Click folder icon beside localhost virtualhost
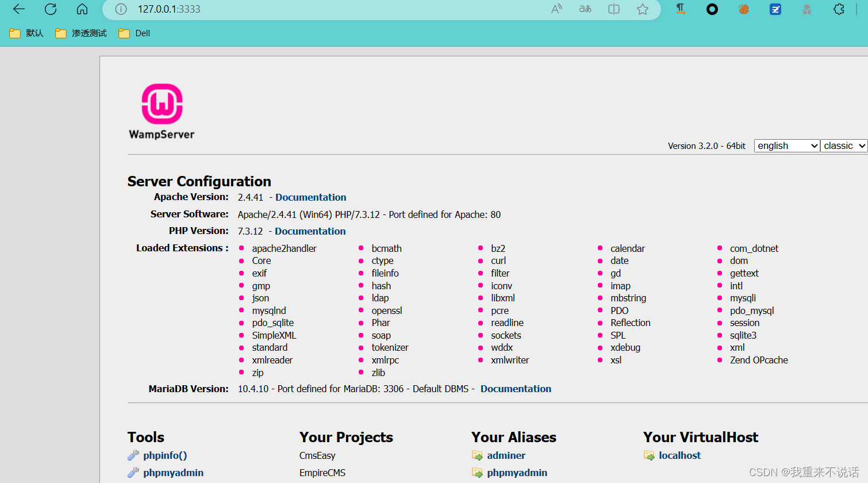Viewport: 868px width, 483px height. point(649,455)
